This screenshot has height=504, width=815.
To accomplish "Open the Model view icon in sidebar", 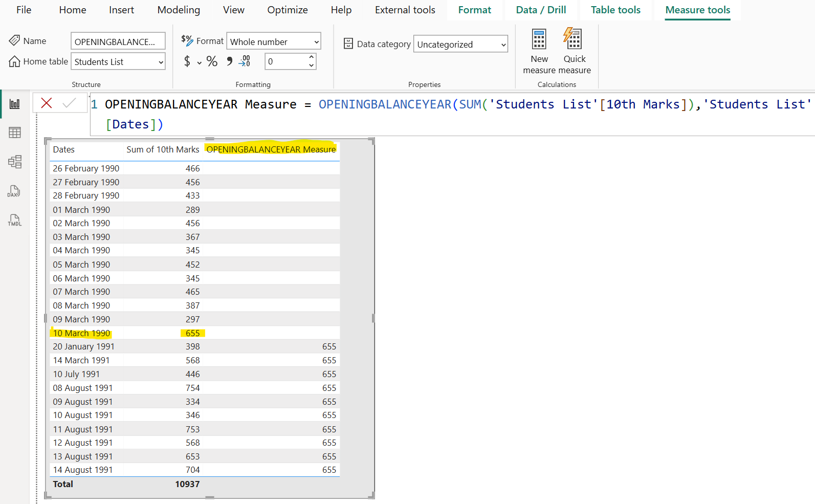I will tap(15, 162).
